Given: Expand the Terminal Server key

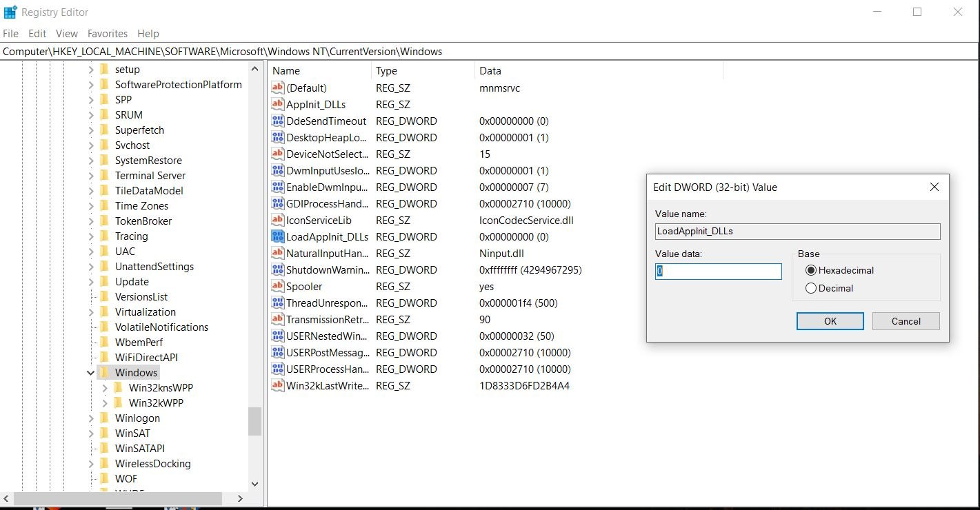Looking at the screenshot, I should (x=91, y=175).
